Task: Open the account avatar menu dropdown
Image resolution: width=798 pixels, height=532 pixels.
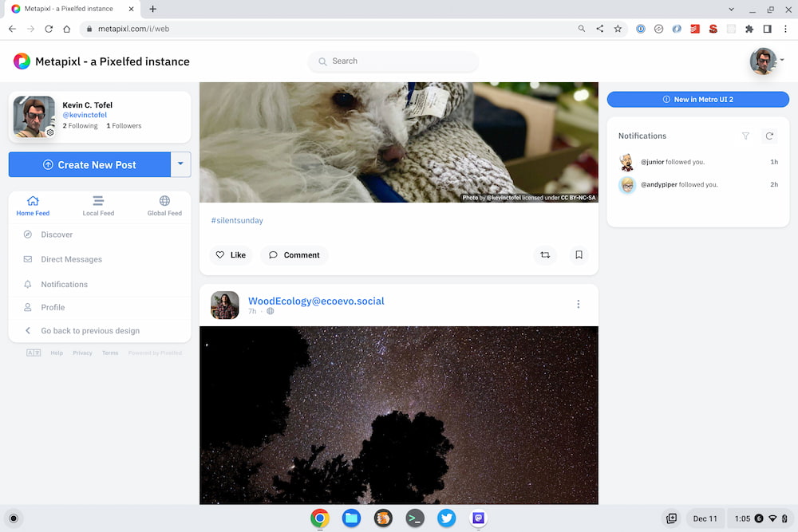Action: (766, 61)
